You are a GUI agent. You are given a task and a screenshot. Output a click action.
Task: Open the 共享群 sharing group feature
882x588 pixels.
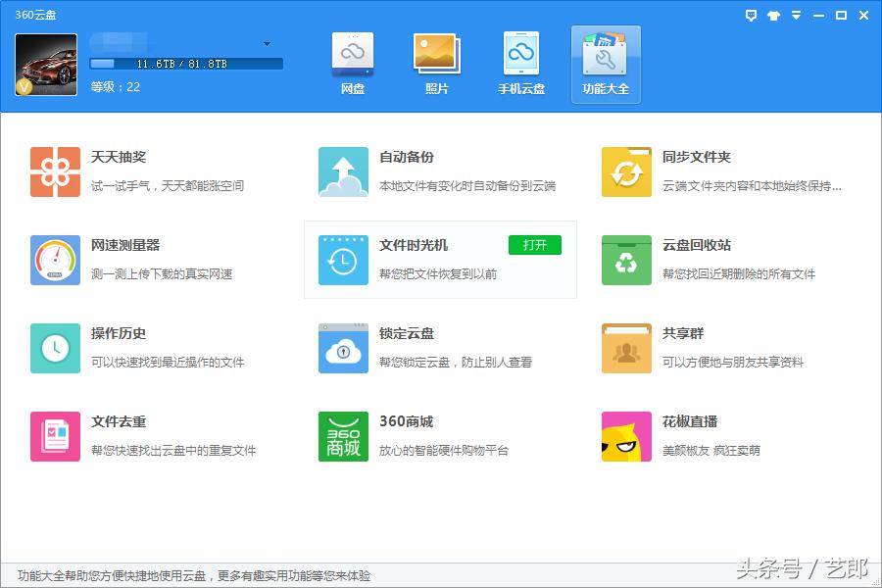click(x=626, y=348)
